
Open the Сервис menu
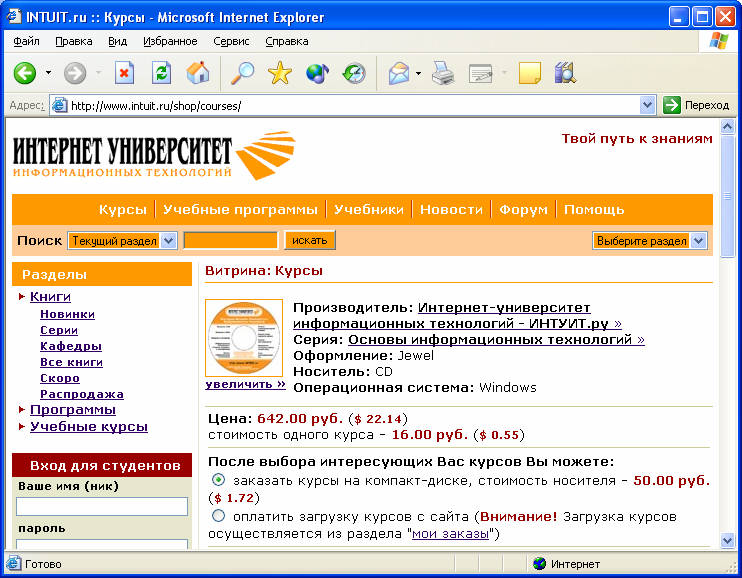(231, 42)
